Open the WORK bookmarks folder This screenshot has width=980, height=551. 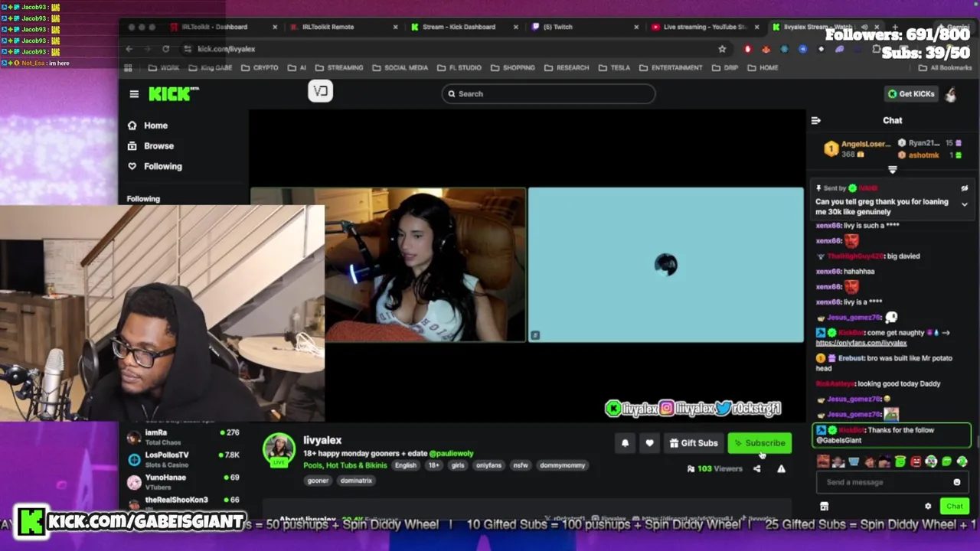[x=164, y=67]
